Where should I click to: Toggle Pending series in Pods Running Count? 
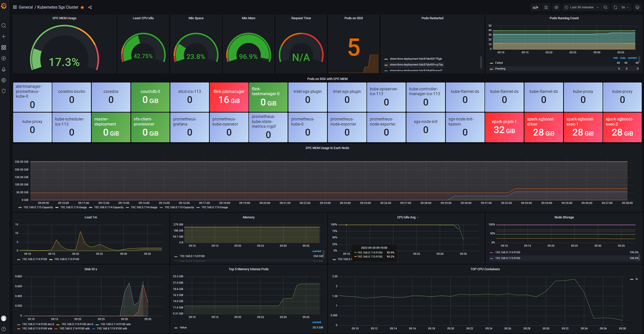tap(500, 68)
